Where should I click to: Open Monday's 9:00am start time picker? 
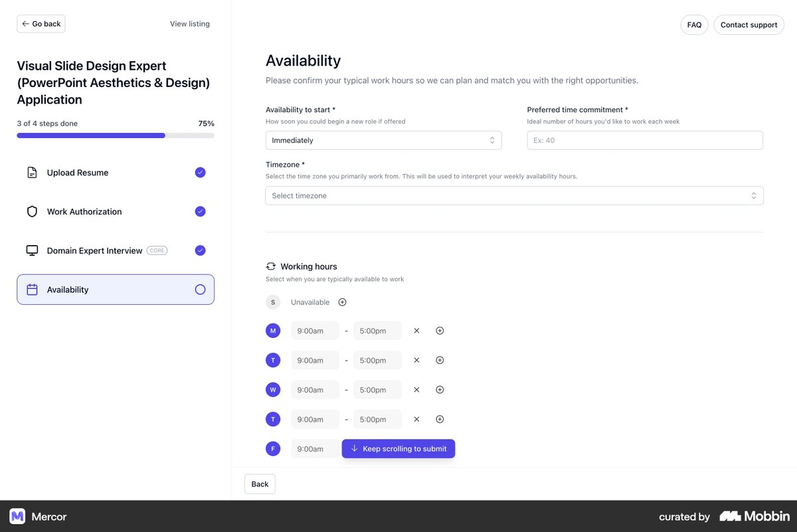tap(315, 331)
